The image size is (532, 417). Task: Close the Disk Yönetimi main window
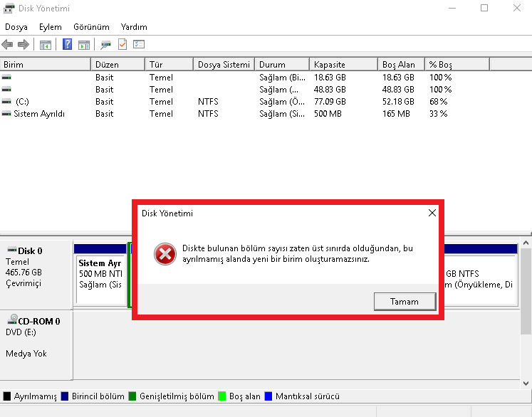pyautogui.click(x=517, y=8)
